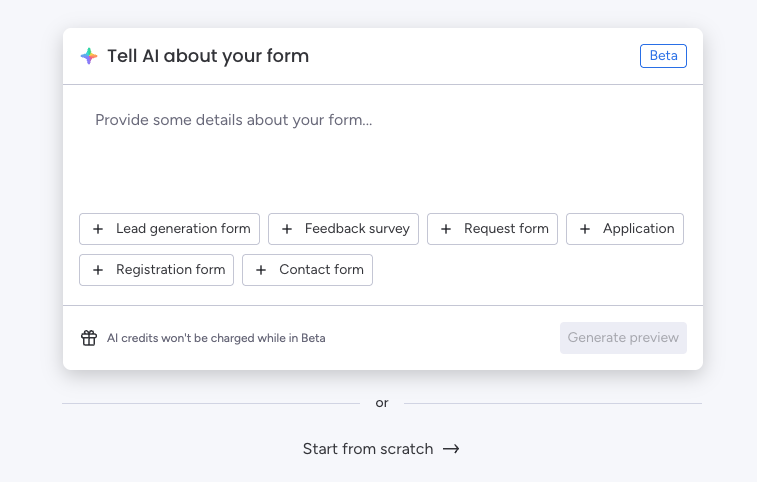757x482 pixels.
Task: Click the gift box icon
Action: tap(89, 338)
